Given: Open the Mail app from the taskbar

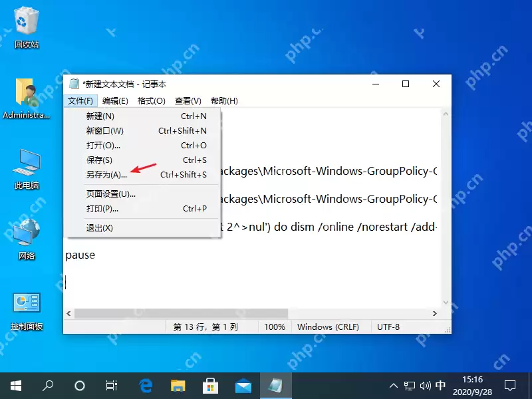Looking at the screenshot, I should click(243, 385).
